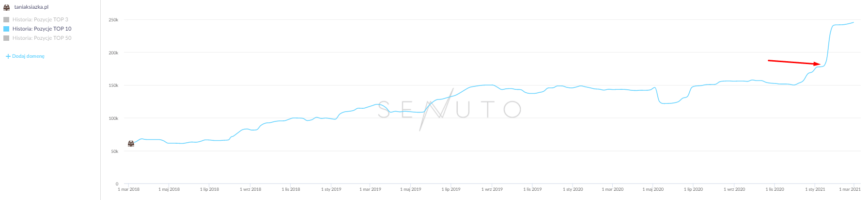Click the 1 mar 2021 axis label
The height and width of the screenshot is (200, 868).
click(850, 189)
